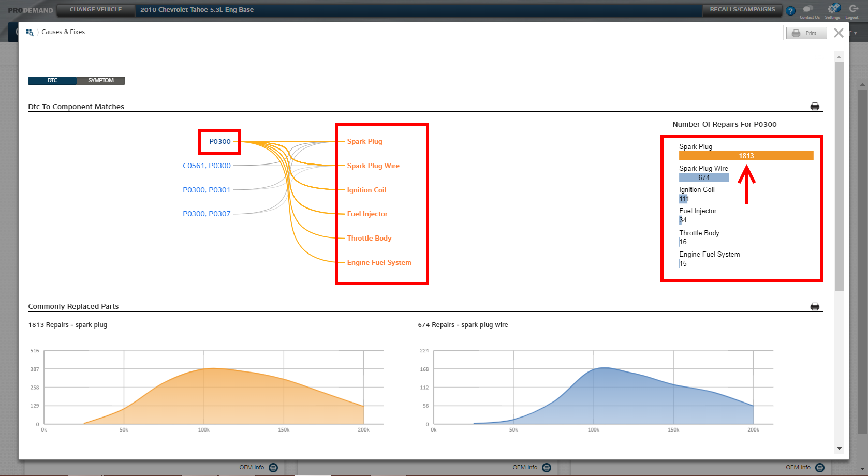
Task: Click the blue Spark Plug Wire 674 bar
Action: tap(703, 177)
